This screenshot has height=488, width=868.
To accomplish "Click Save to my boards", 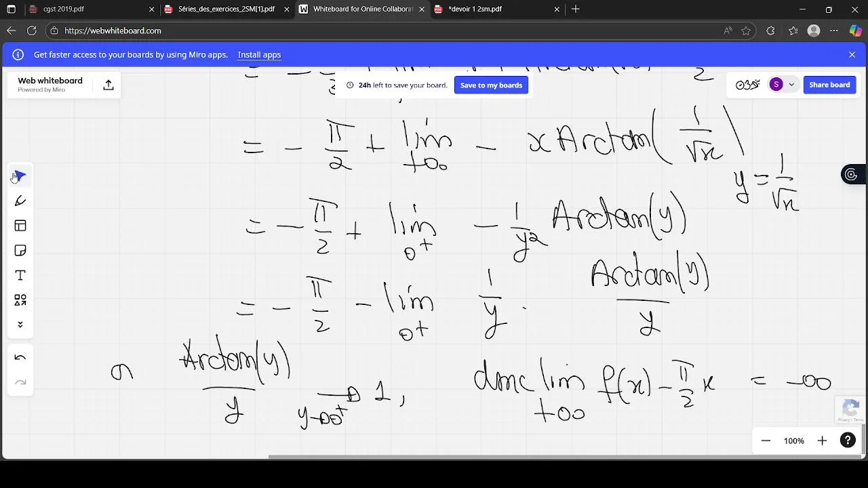I will click(491, 85).
